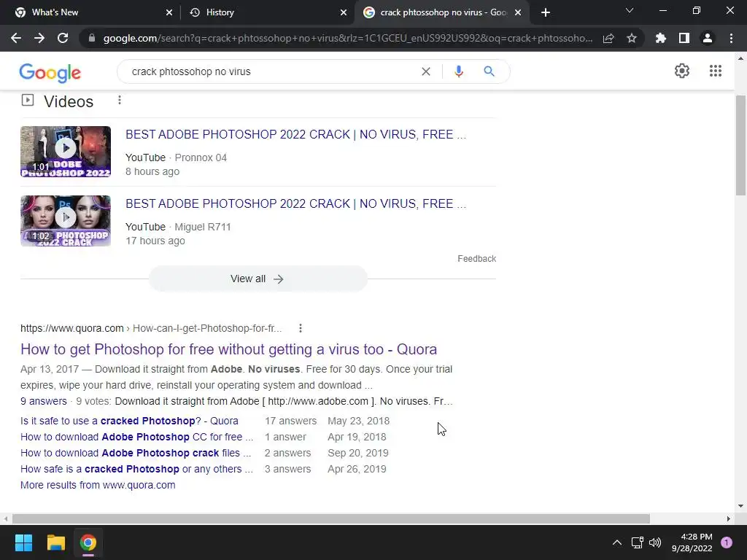Open 'How safe is a cracked Photoshop' link
Screen dimensions: 747x560
(136, 469)
